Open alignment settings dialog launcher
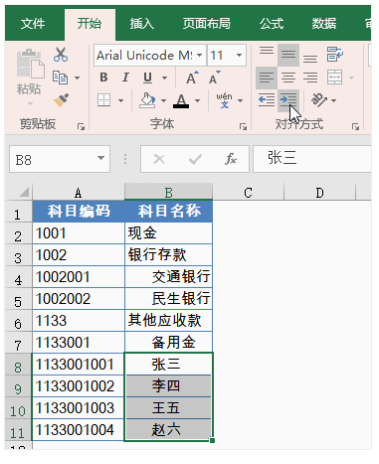Viewport: 379px width, 464px height. tap(355, 126)
